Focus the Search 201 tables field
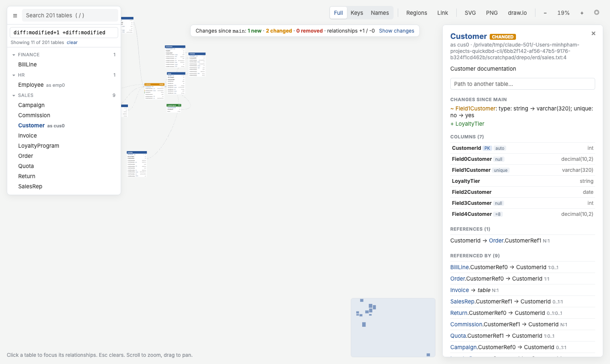610x364 pixels. click(70, 15)
